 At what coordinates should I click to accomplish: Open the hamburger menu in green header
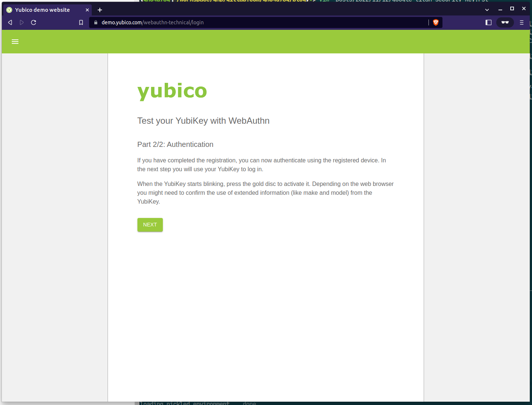pyautogui.click(x=15, y=42)
